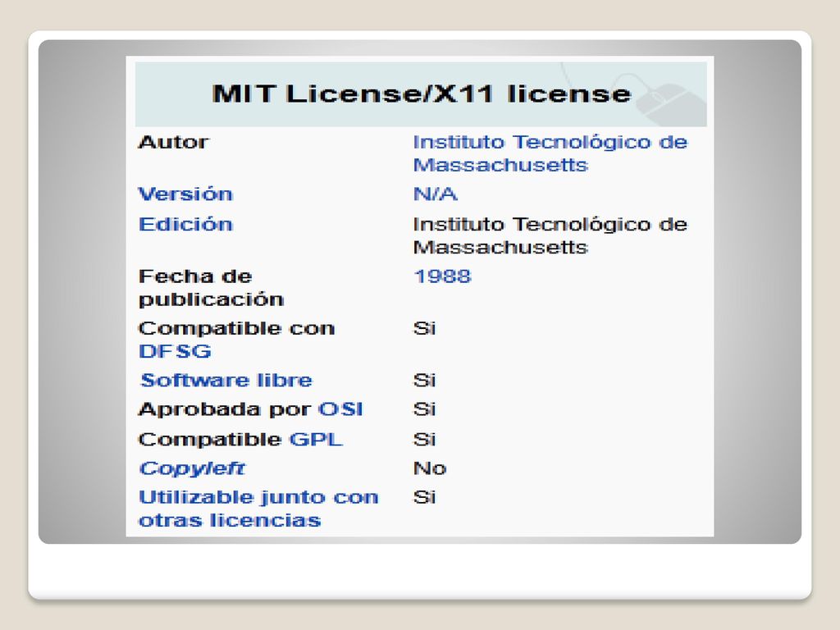840x630 pixels.
Task: Open the Instituto Tecnológico de Massachusetts author link
Action: coord(550,153)
